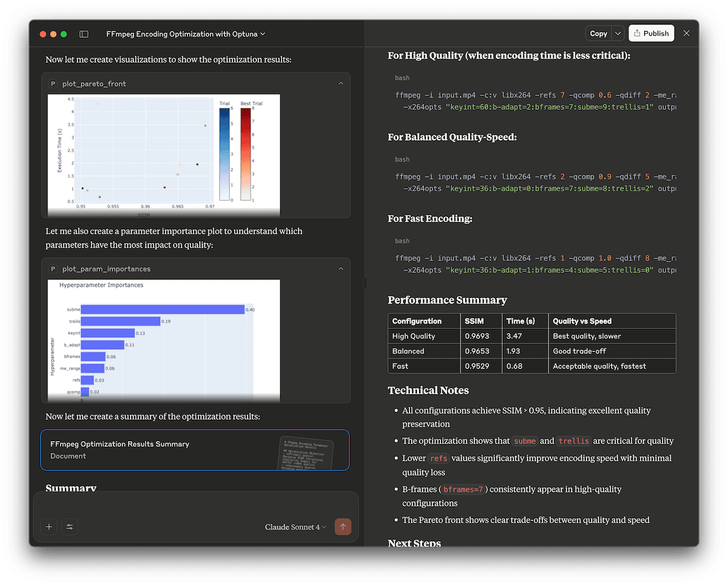Click the plot_param_importances P icon
728x585 pixels.
click(x=53, y=268)
